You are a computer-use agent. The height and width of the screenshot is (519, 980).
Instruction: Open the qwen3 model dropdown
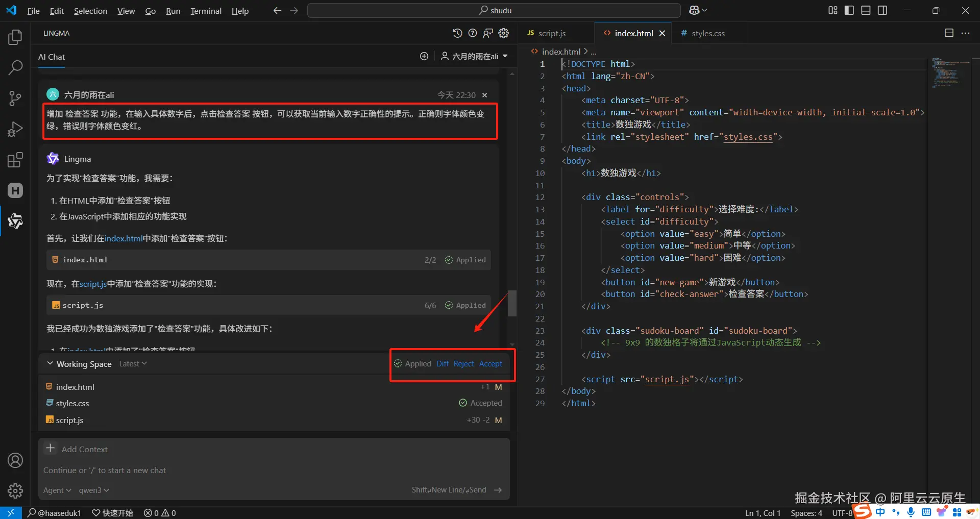click(x=93, y=490)
